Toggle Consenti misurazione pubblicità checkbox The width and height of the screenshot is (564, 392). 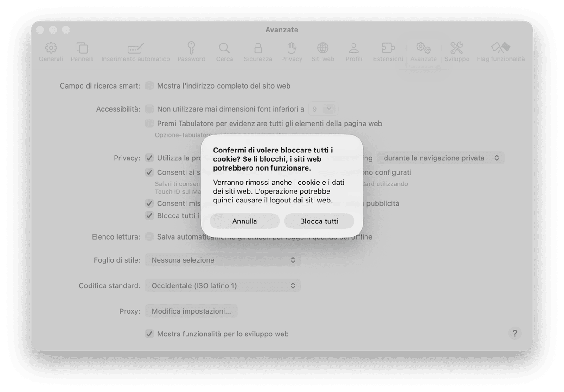[x=149, y=203]
